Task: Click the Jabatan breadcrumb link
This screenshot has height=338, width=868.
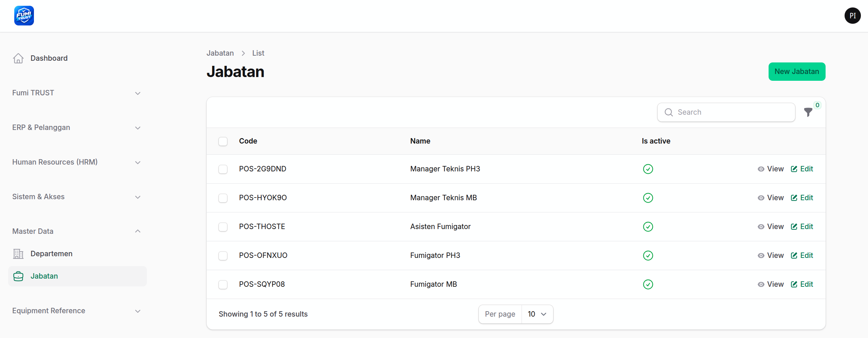Action: 220,53
